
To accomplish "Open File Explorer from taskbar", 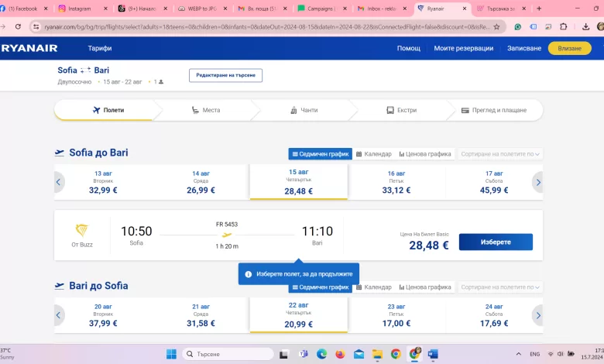I will pyautogui.click(x=377, y=354).
